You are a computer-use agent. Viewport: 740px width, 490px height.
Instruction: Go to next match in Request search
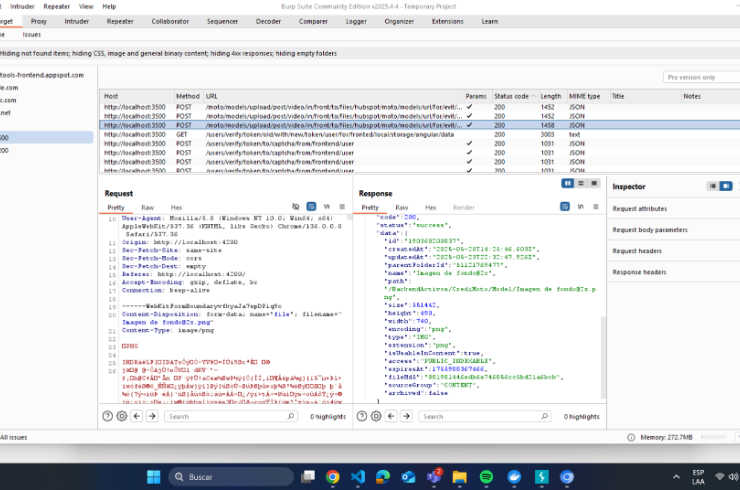pyautogui.click(x=152, y=416)
